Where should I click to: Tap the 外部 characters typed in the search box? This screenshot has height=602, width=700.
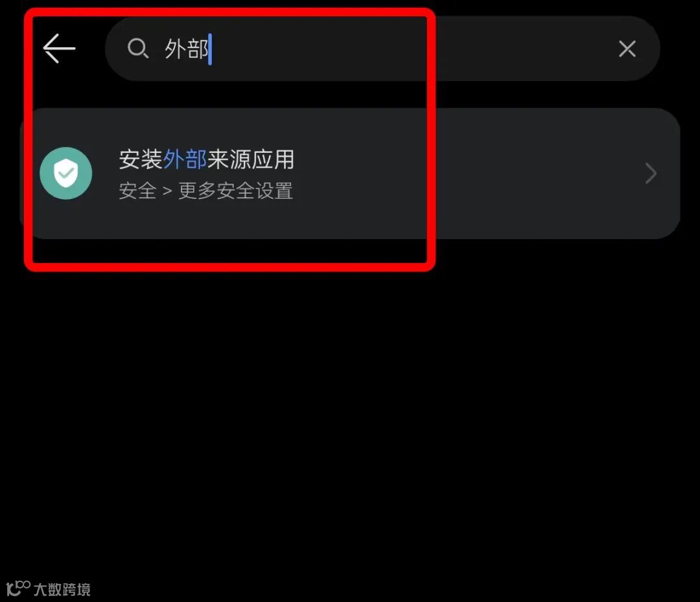(187, 49)
